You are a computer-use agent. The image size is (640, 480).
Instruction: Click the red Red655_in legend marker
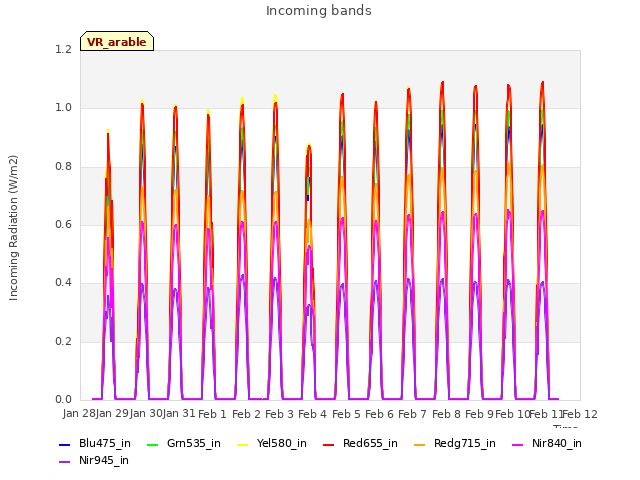click(329, 444)
